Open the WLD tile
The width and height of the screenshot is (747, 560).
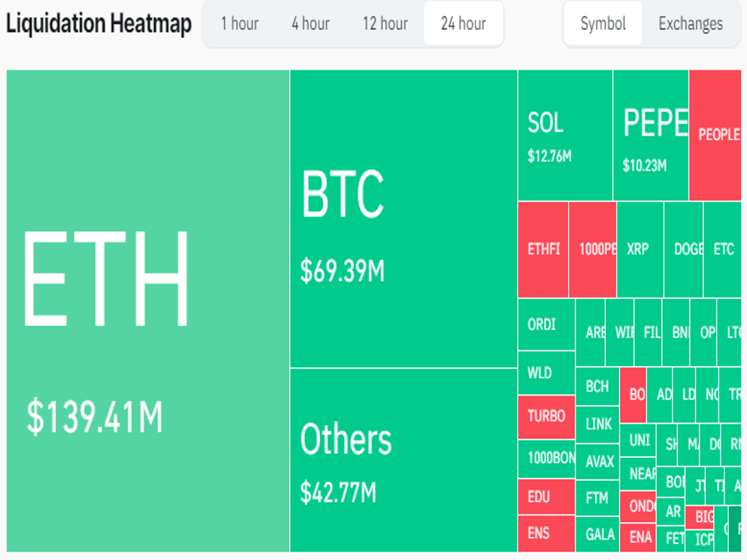(x=546, y=373)
